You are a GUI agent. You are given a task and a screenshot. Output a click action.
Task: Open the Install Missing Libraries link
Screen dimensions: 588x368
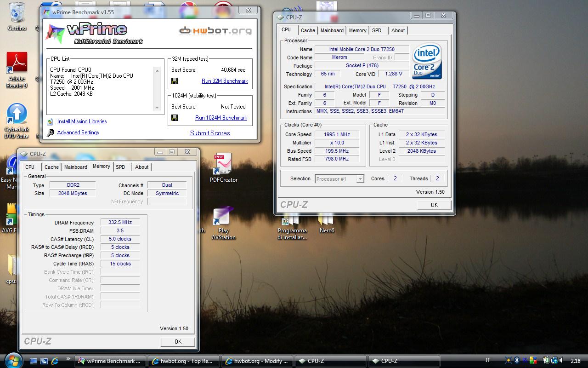pyautogui.click(x=82, y=121)
